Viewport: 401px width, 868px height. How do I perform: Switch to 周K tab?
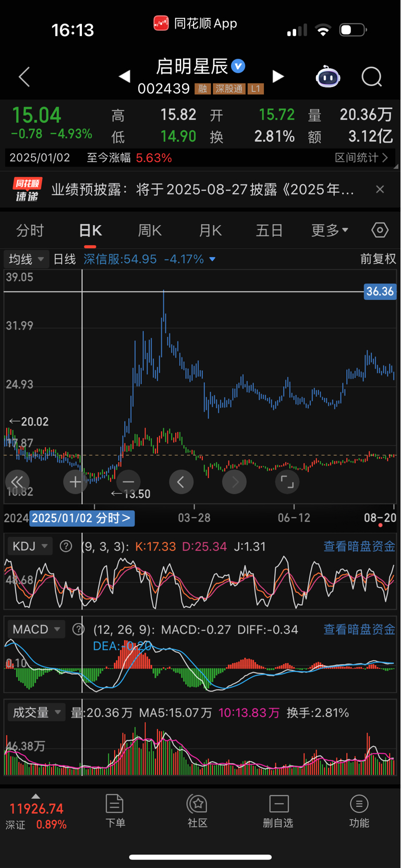pos(150,230)
